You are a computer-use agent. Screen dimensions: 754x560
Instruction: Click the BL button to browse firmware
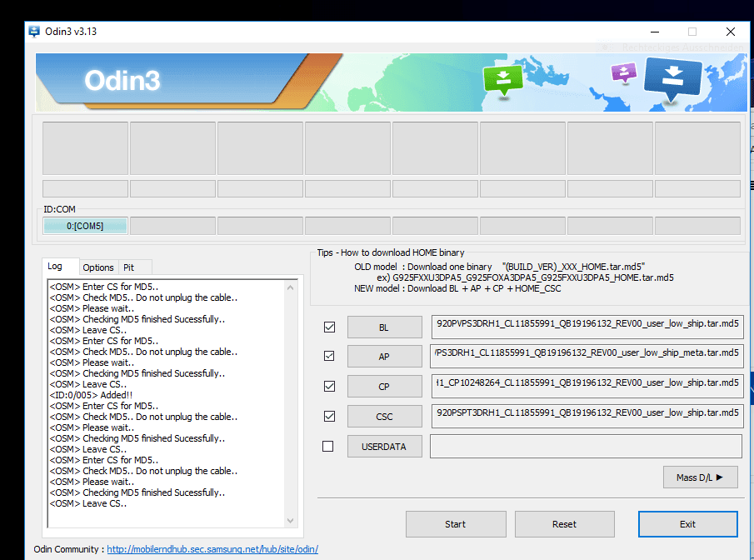(385, 327)
